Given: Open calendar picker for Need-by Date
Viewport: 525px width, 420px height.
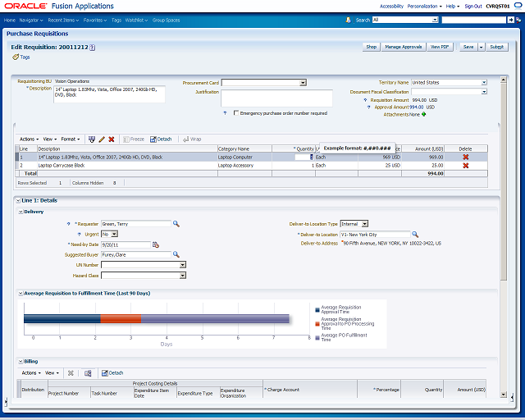Looking at the screenshot, I should 156,244.
